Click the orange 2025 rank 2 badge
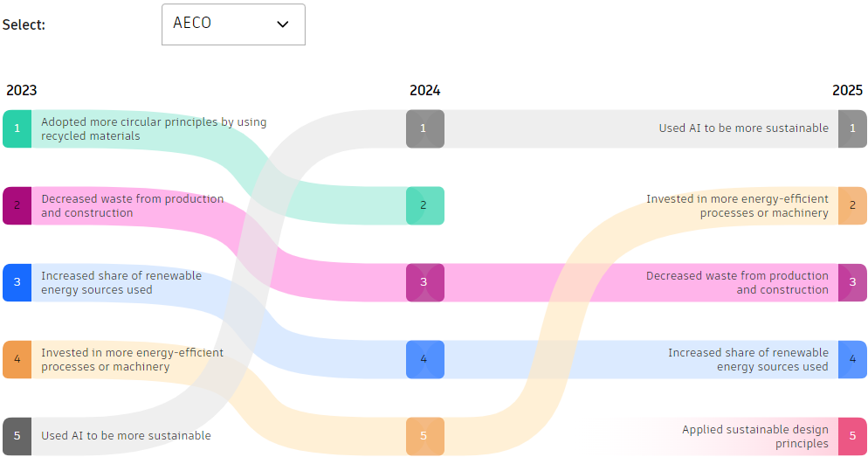This screenshot has width=868, height=457. (x=852, y=205)
